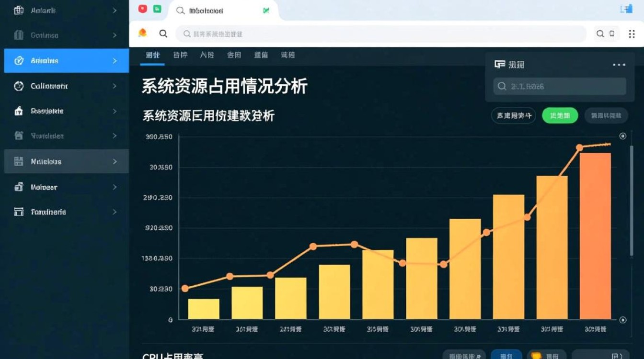Click the round icon beside the Callomatic item
Viewport: 644px width, 359px height.
19,86
